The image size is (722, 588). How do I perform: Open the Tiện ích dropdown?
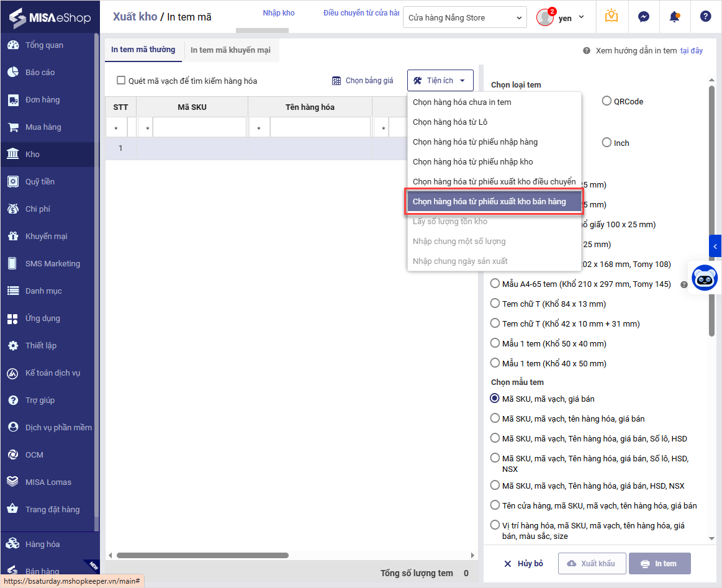click(440, 81)
